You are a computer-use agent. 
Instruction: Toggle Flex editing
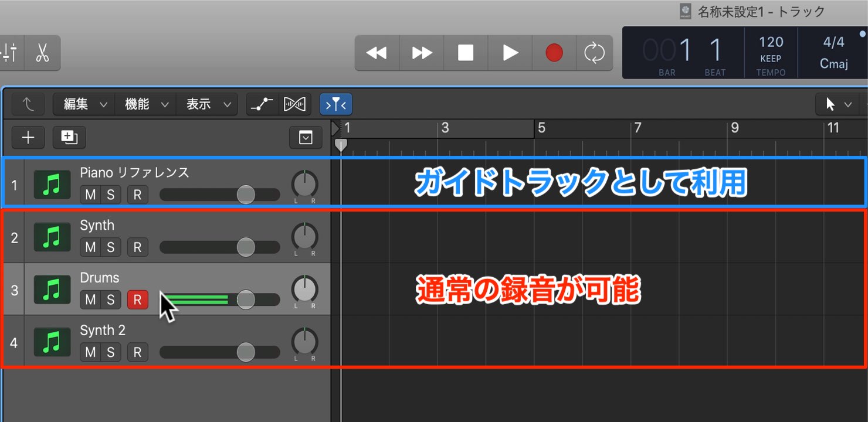click(295, 104)
